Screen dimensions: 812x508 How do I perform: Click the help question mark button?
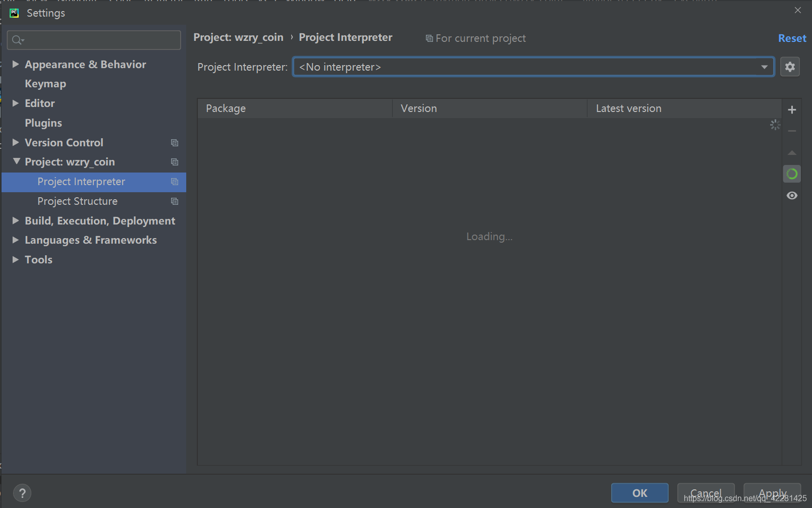click(x=22, y=493)
